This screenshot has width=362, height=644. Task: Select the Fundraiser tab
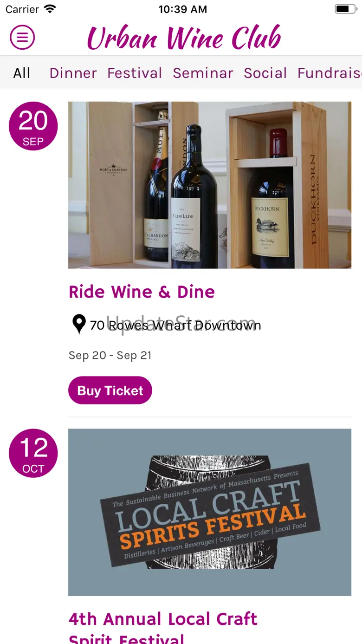pos(330,73)
